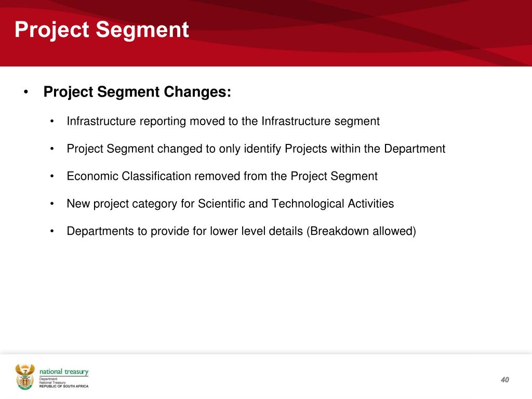This screenshot has height=399, width=532.
Task: Click the bullet dot before Economic Classification
Action: click(52, 177)
